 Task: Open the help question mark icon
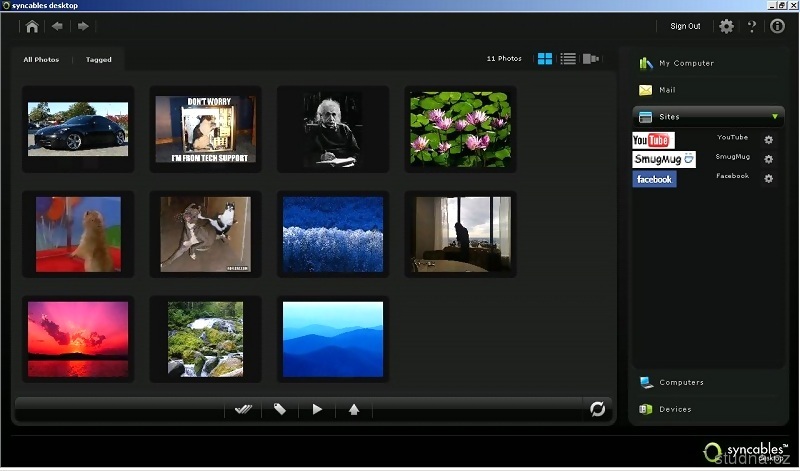point(752,26)
